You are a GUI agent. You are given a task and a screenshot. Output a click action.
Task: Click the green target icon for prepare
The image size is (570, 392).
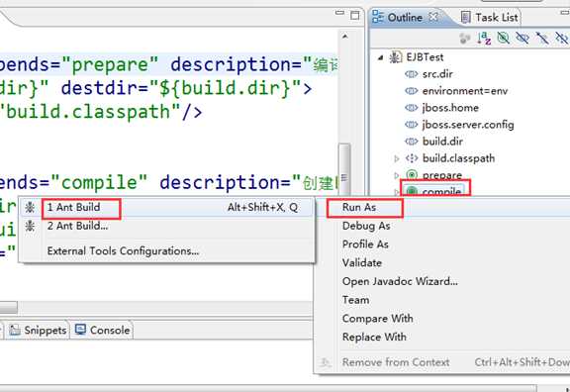tap(412, 175)
